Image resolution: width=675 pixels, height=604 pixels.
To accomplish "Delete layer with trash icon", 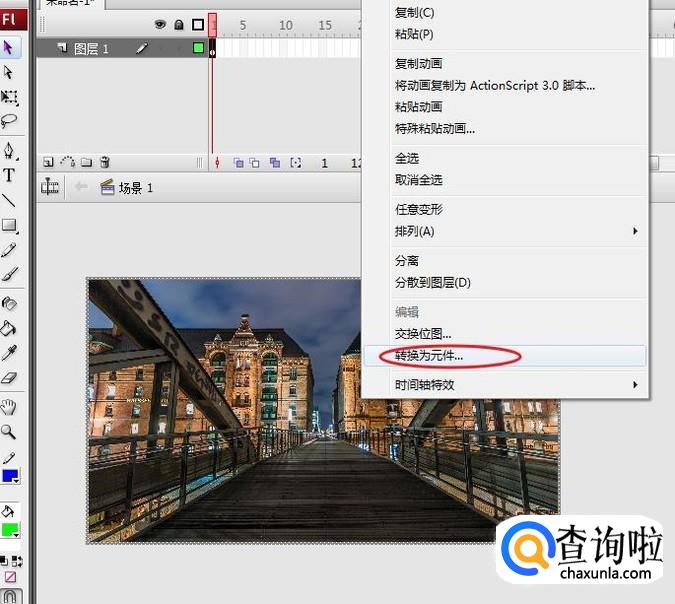I will 105,162.
